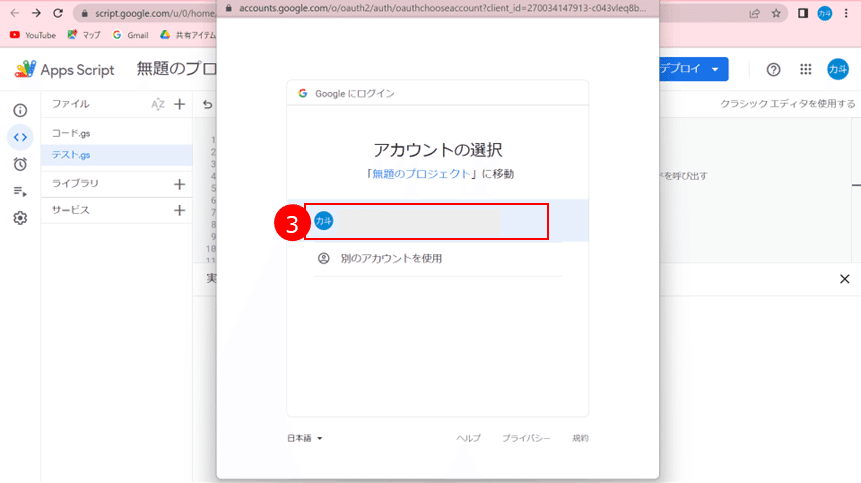Open the 規約 link in footer

coord(580,438)
